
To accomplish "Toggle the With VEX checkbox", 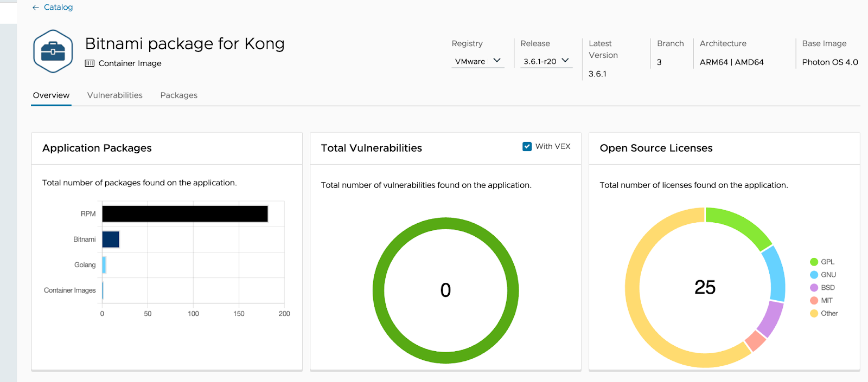I will click(x=527, y=146).
